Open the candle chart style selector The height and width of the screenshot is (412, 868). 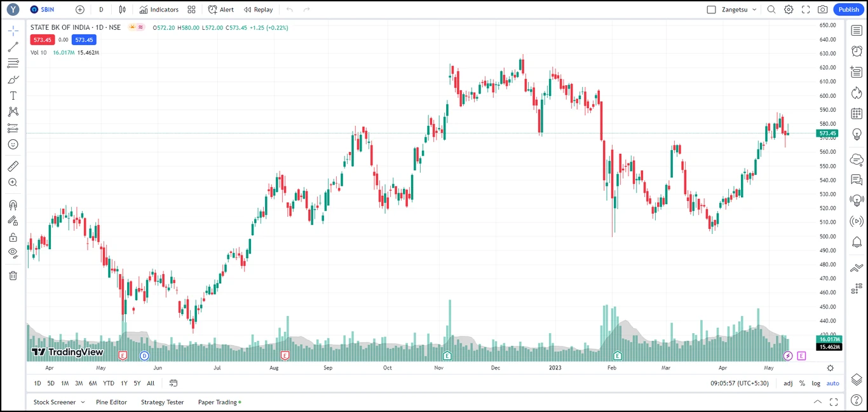[x=122, y=10]
